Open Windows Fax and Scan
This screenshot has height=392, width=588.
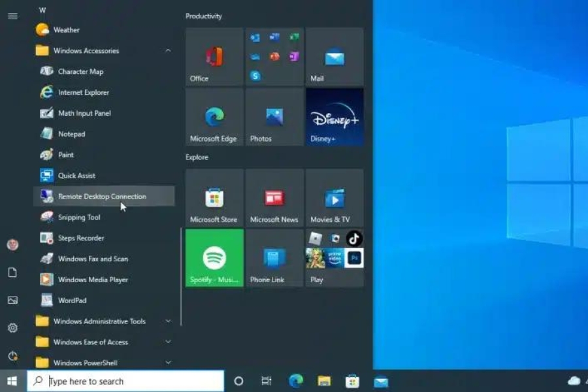pyautogui.click(x=104, y=259)
